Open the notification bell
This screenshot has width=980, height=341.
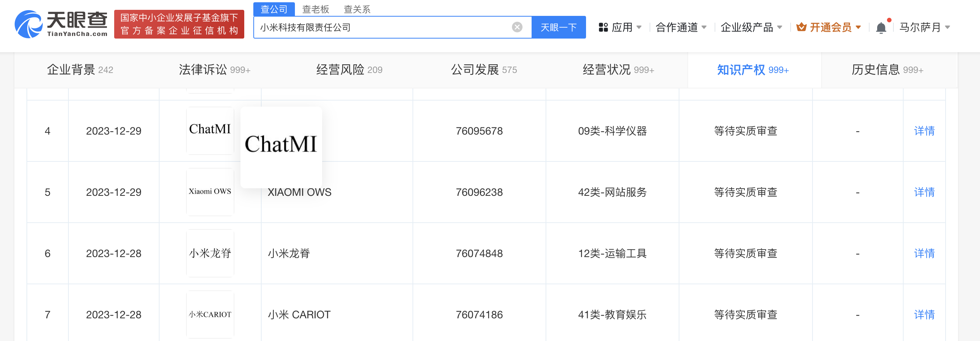881,26
